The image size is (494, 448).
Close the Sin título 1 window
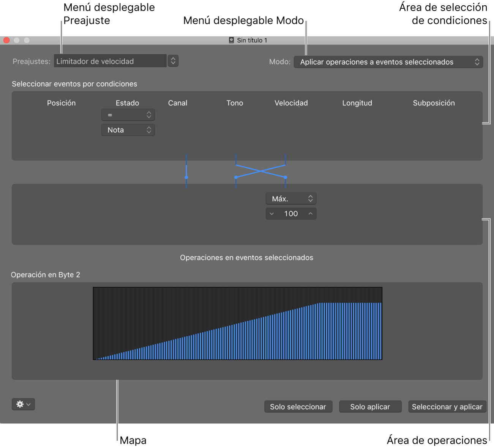tap(6, 40)
